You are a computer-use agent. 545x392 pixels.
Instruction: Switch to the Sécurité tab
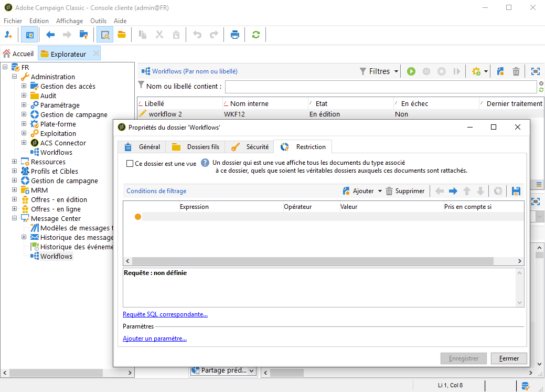249,147
